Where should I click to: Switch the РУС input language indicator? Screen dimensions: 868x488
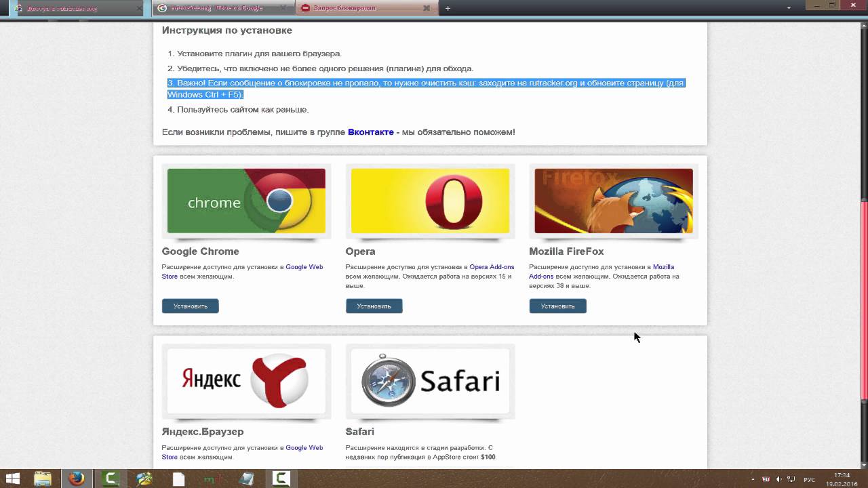click(809, 479)
